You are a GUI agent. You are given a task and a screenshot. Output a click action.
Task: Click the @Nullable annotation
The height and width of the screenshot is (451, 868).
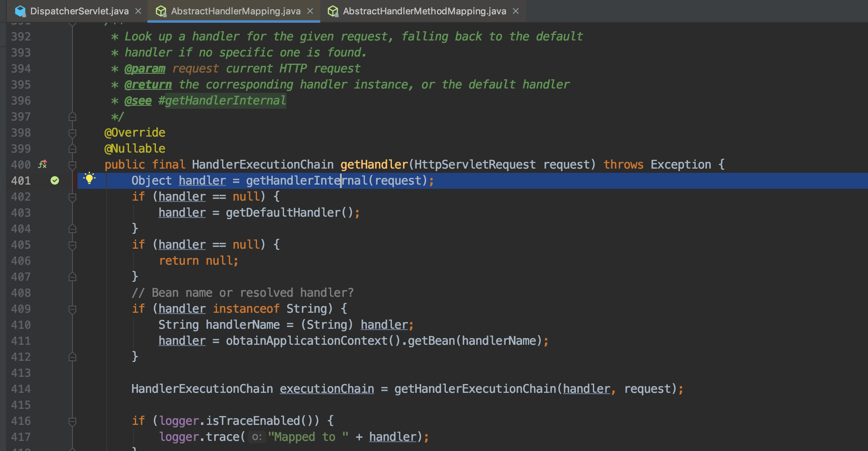135,148
